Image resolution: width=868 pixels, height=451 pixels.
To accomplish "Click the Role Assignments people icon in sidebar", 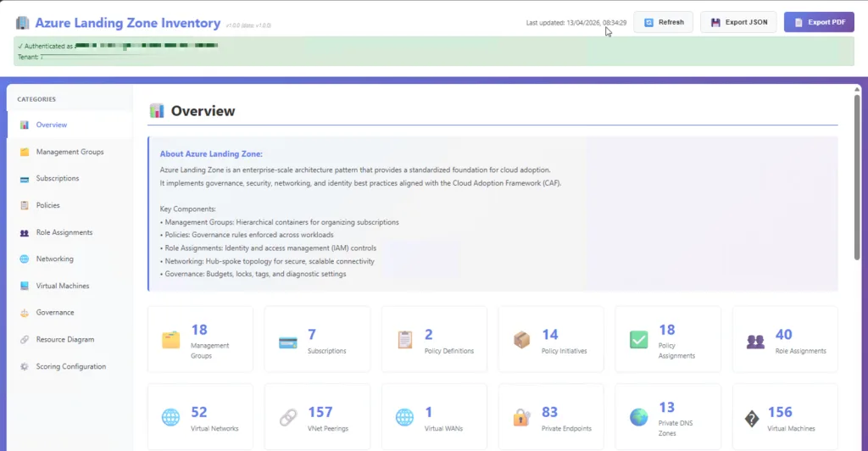I will pyautogui.click(x=25, y=232).
